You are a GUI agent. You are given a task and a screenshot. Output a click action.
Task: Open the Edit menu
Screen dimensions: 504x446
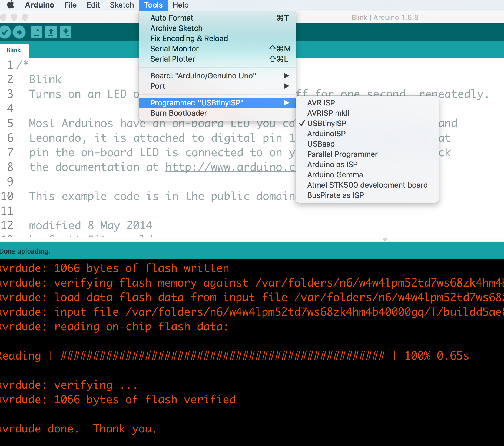click(x=93, y=5)
